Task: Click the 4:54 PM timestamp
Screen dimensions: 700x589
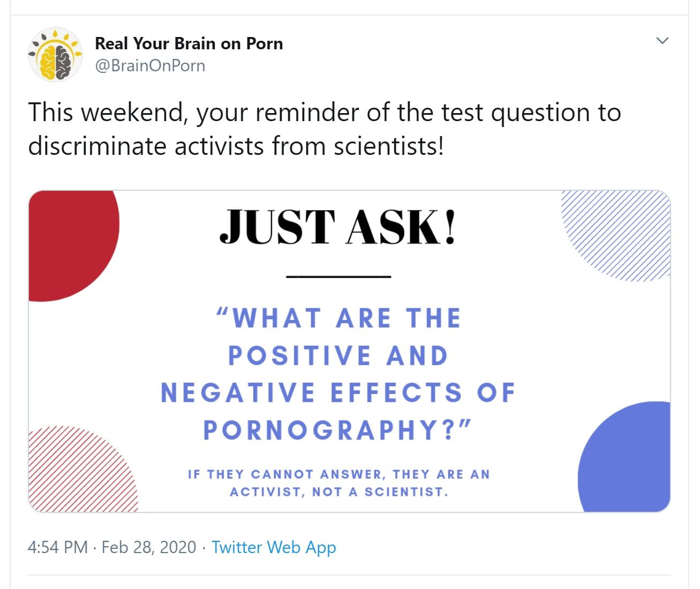Action: [57, 547]
